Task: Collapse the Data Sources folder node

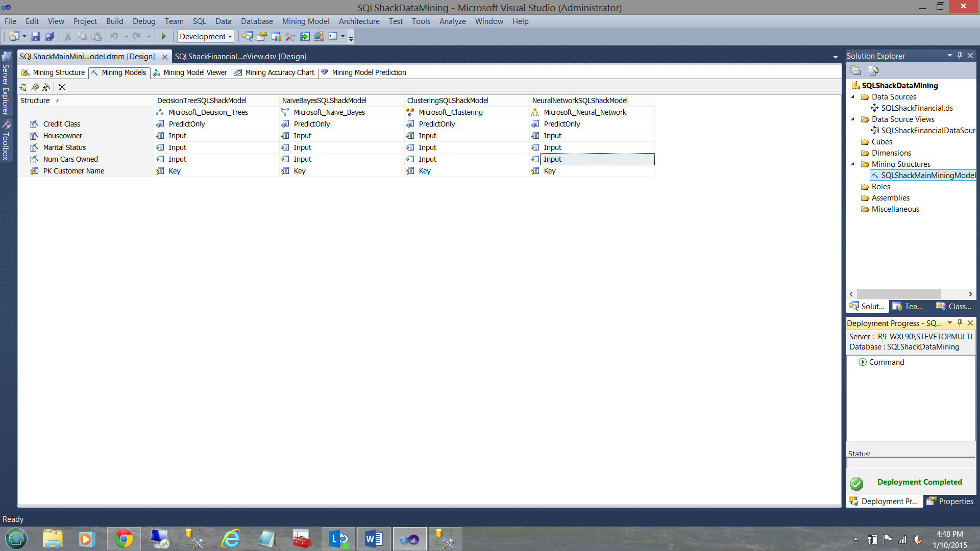Action: tap(853, 97)
